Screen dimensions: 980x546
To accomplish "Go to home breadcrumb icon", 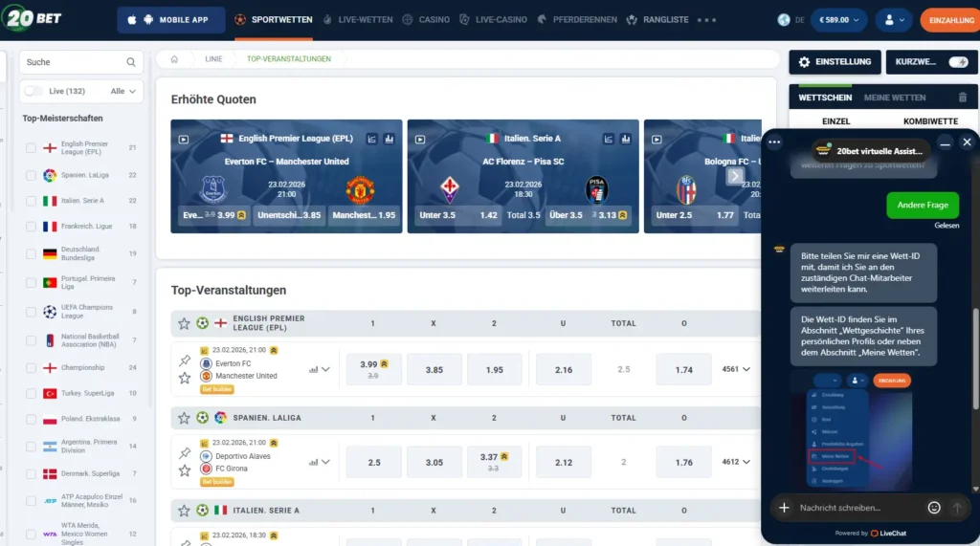I will point(174,59).
